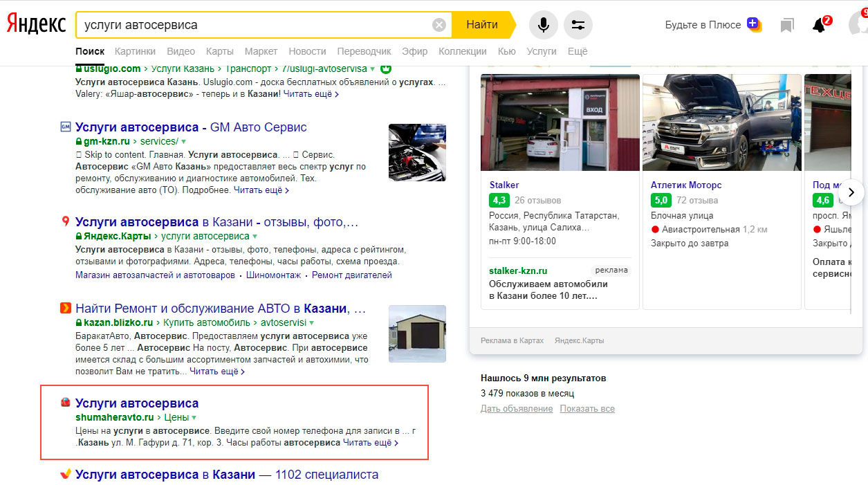Image resolution: width=868 pixels, height=485 pixels.
Task: Open the bookmarks collection icon
Action: [786, 26]
